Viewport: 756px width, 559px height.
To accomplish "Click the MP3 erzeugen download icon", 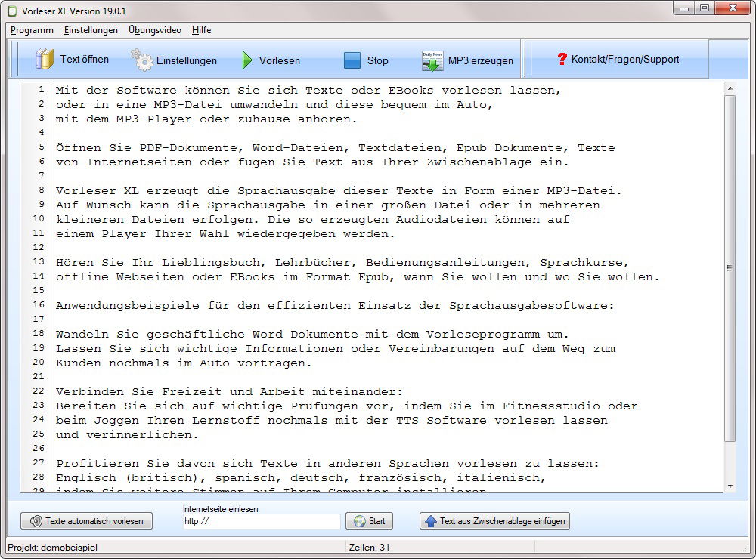I will 432,60.
